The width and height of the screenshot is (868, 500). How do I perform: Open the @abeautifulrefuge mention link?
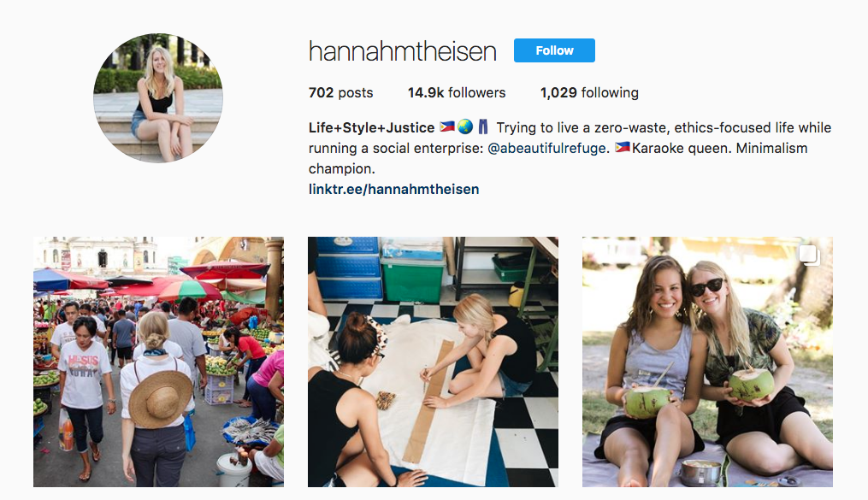(x=546, y=148)
